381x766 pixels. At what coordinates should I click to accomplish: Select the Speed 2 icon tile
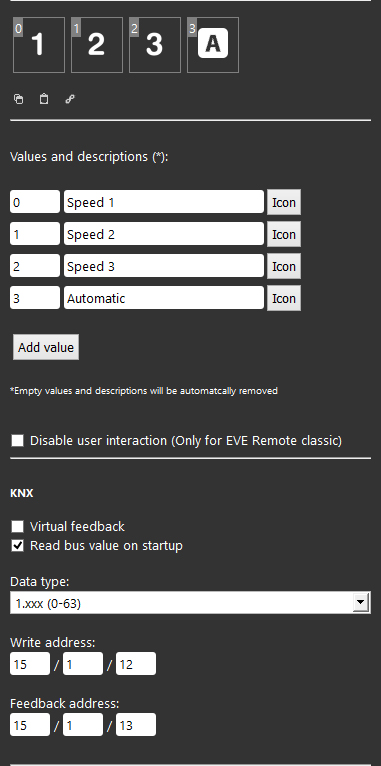[97, 45]
